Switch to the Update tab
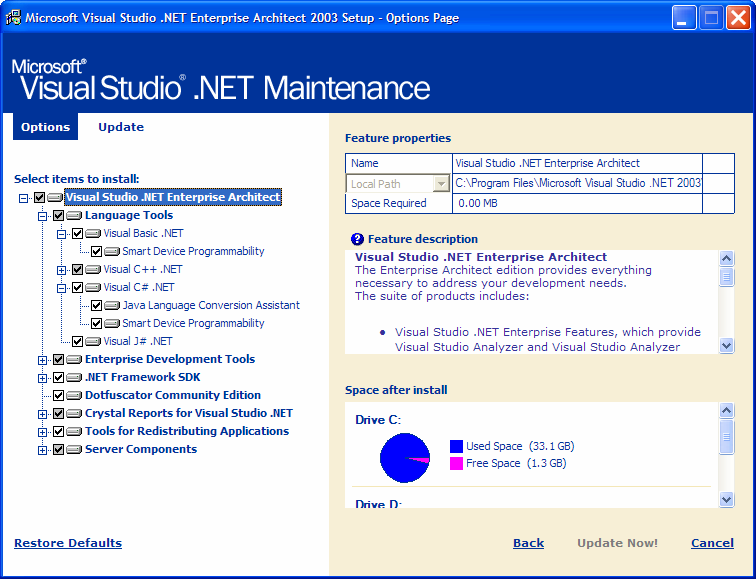 121,127
